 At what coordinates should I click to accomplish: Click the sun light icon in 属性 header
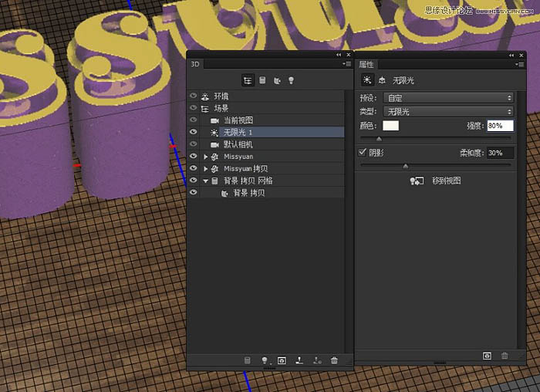pos(367,80)
